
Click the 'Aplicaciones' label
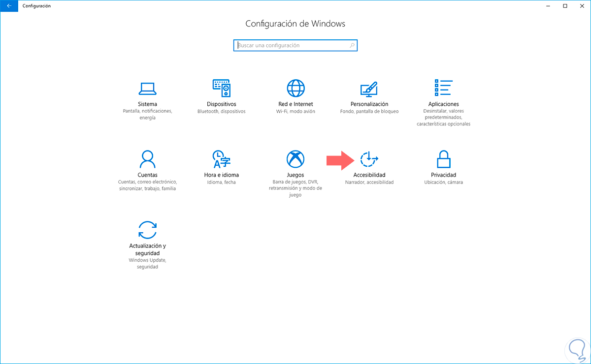pyautogui.click(x=443, y=104)
